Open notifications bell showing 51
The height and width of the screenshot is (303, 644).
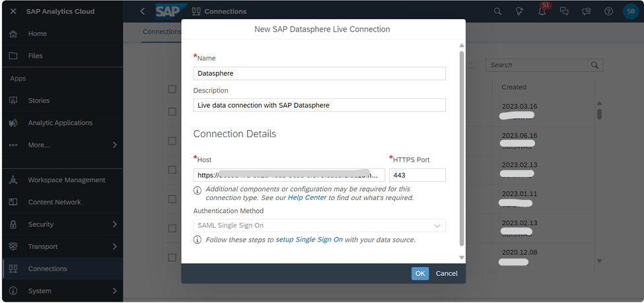(542, 11)
